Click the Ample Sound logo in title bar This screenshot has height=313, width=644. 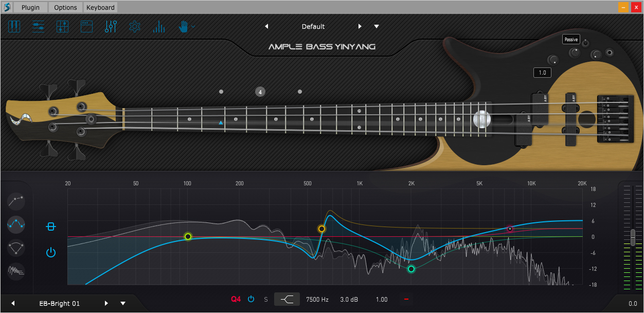7,7
